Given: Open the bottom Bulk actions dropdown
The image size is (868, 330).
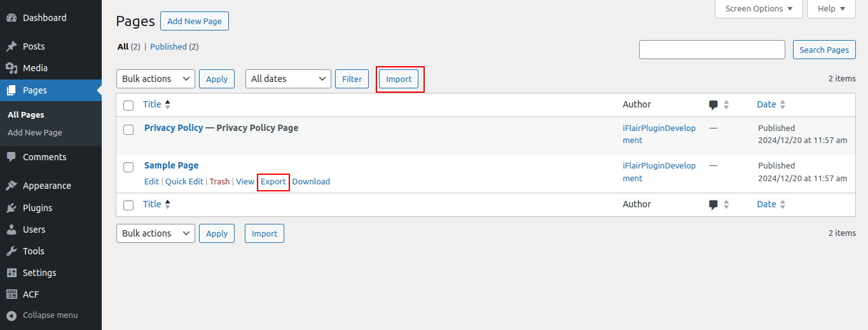Looking at the screenshot, I should pyautogui.click(x=155, y=233).
